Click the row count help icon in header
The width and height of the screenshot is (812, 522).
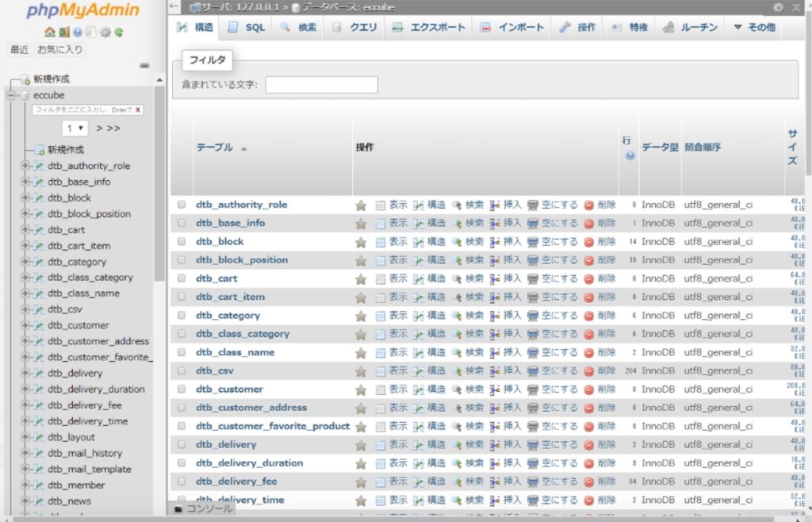click(630, 156)
